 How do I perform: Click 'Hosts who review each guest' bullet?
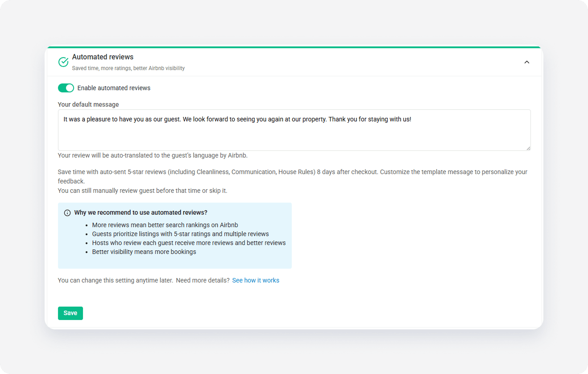coord(189,243)
